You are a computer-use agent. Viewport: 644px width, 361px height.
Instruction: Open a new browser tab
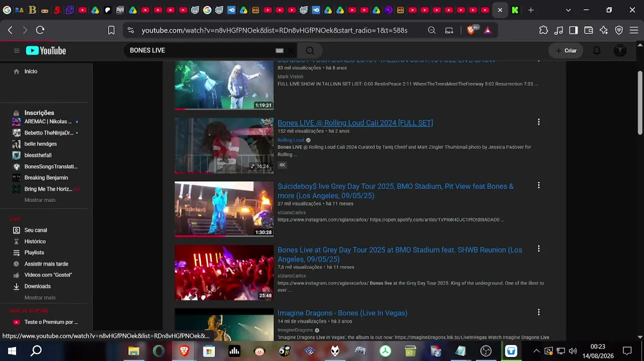coord(531,10)
